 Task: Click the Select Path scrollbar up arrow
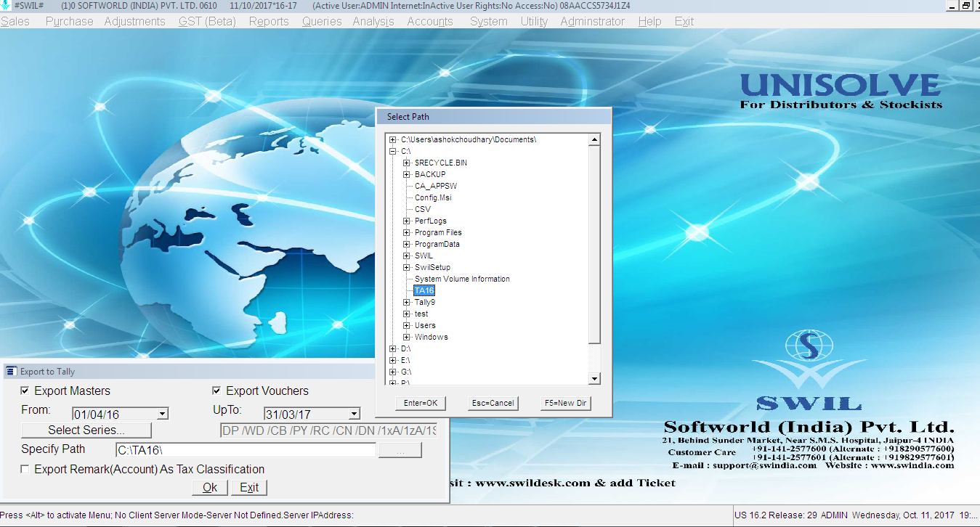point(594,139)
